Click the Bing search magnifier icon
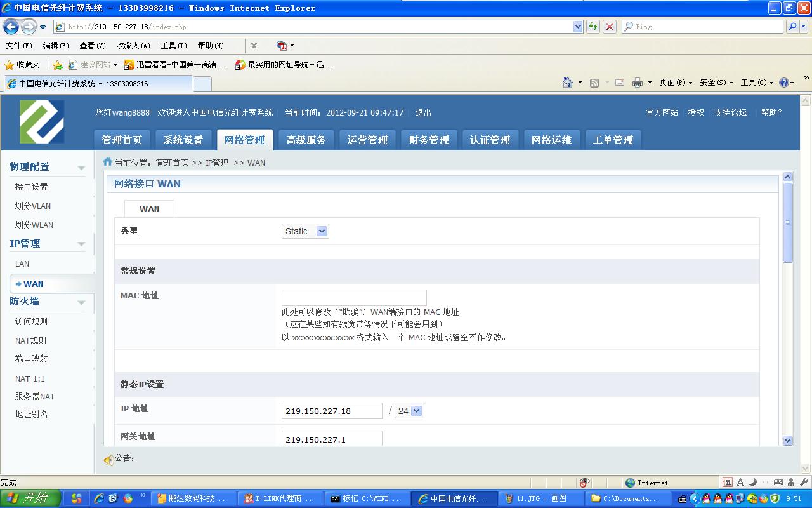Screen dimensions: 812x508 click(792, 27)
